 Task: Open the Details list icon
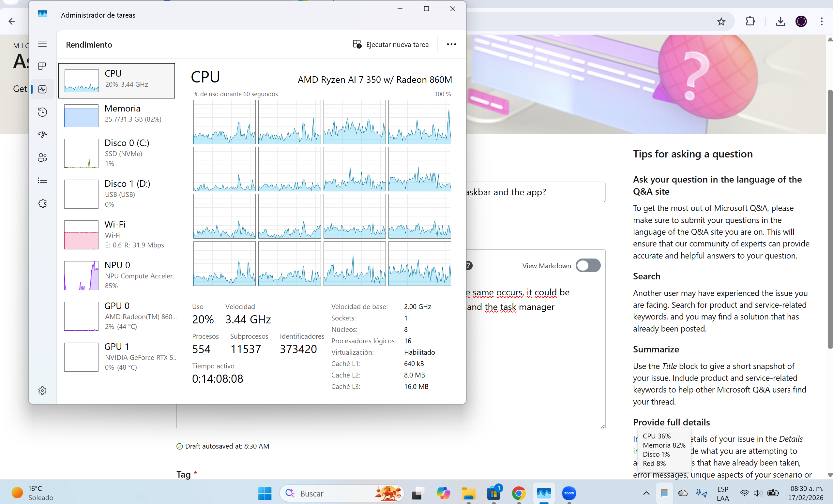click(x=42, y=180)
